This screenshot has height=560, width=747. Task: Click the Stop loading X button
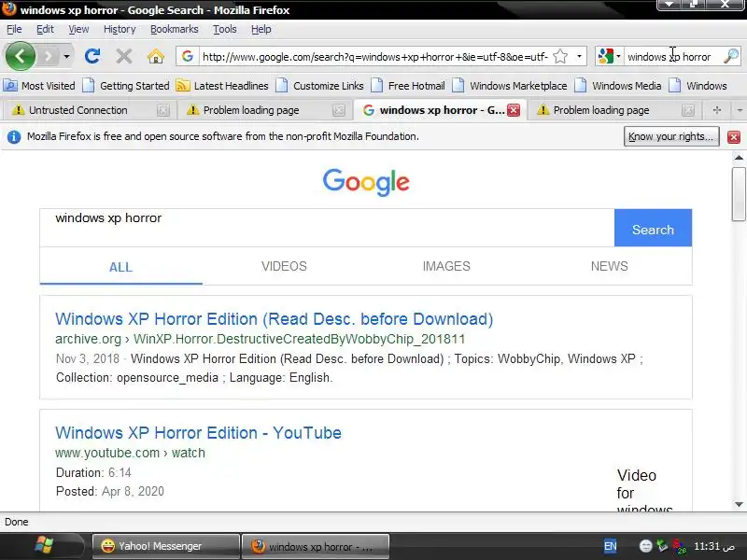tap(124, 56)
